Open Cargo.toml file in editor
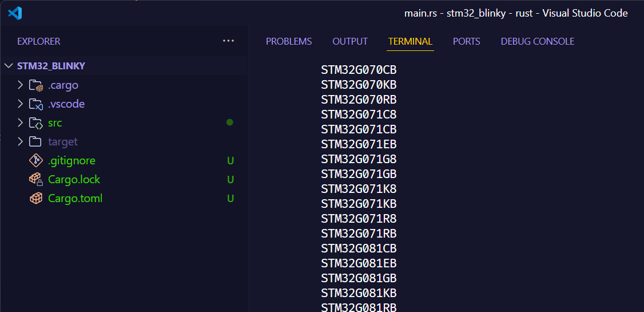 [x=75, y=199]
